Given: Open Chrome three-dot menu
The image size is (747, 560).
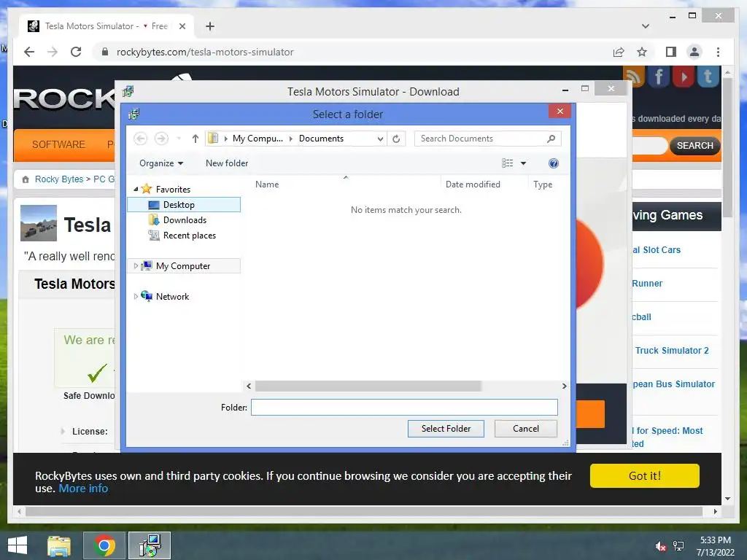Looking at the screenshot, I should pyautogui.click(x=718, y=52).
